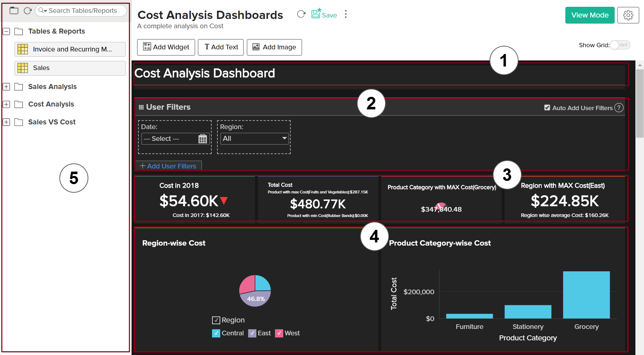Click the Add Widget icon

coord(147,47)
